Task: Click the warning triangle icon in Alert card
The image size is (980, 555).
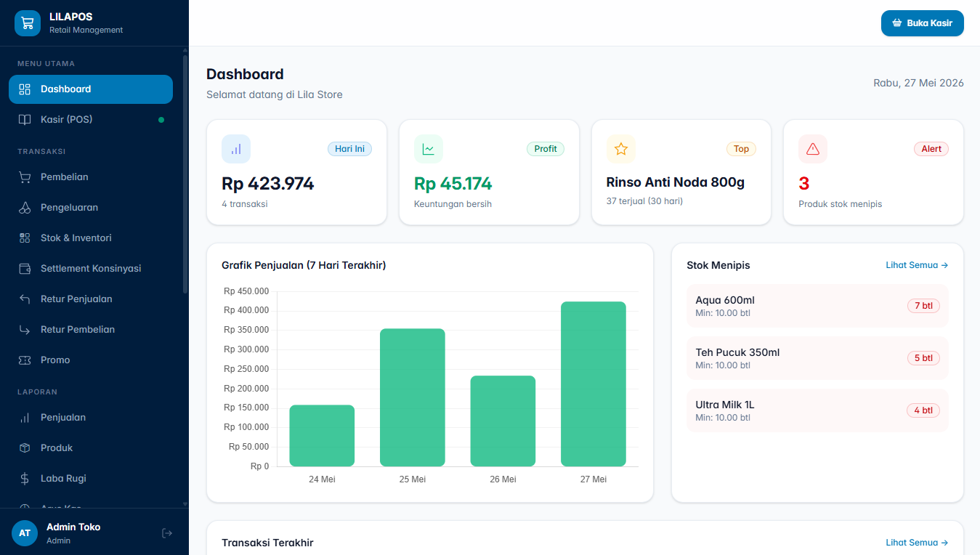Action: 813,149
